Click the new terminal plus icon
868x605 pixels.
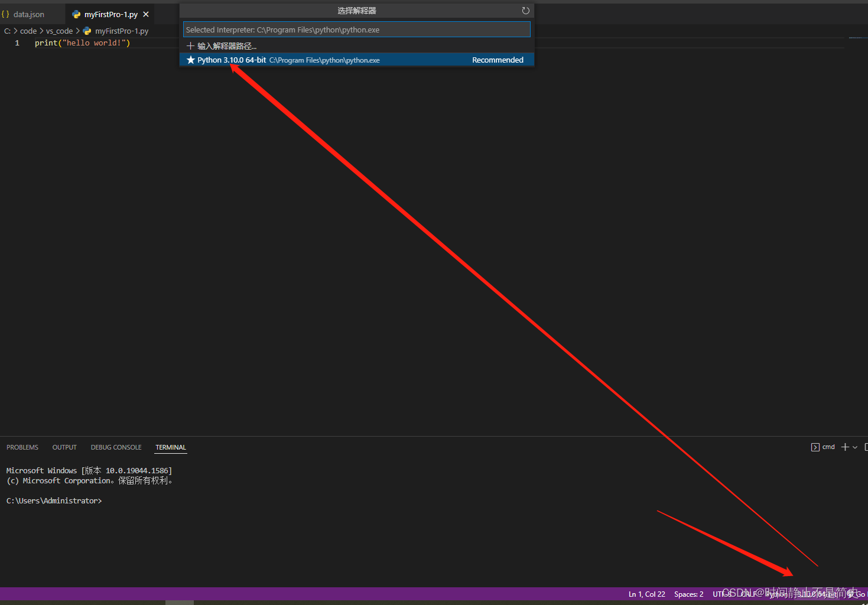[845, 447]
